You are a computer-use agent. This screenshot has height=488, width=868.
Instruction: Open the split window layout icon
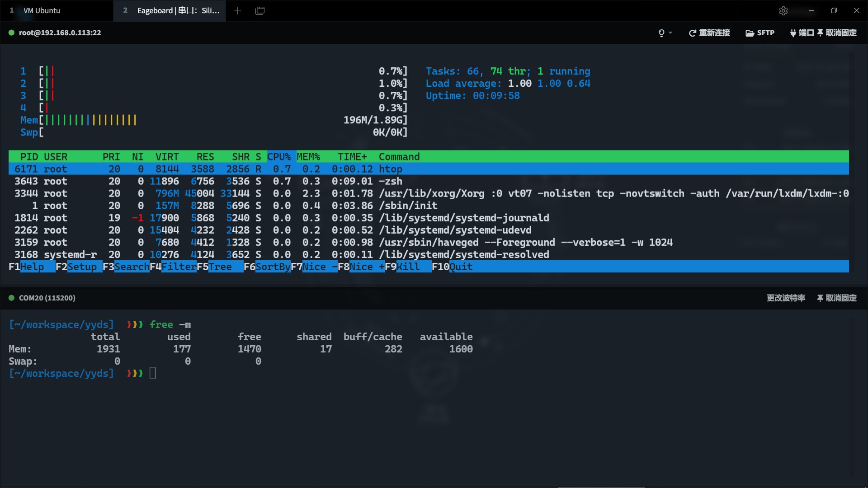click(x=260, y=11)
